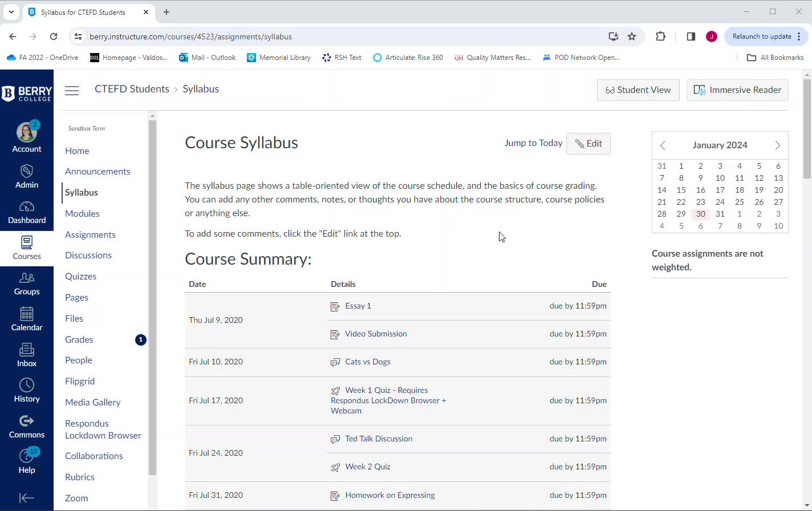Viewport: 812px width, 511px height.
Task: Click the page vertical scrollbar
Action: click(807, 128)
